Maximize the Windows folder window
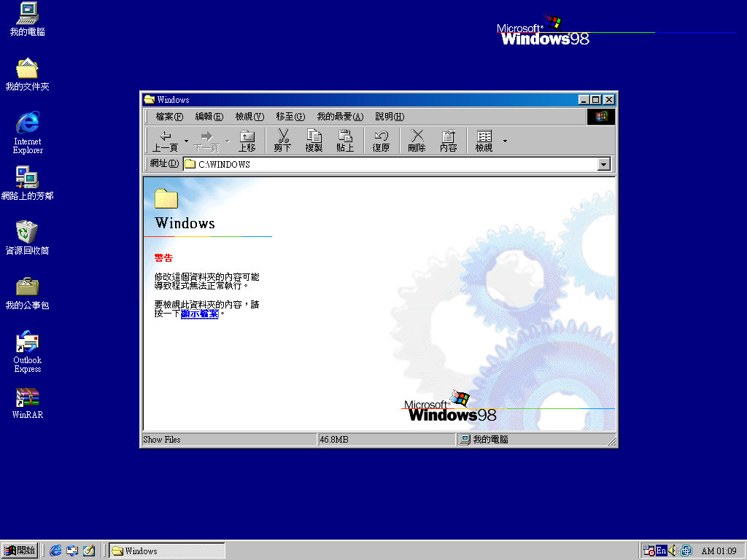Viewport: 747px width, 560px height. coord(596,99)
